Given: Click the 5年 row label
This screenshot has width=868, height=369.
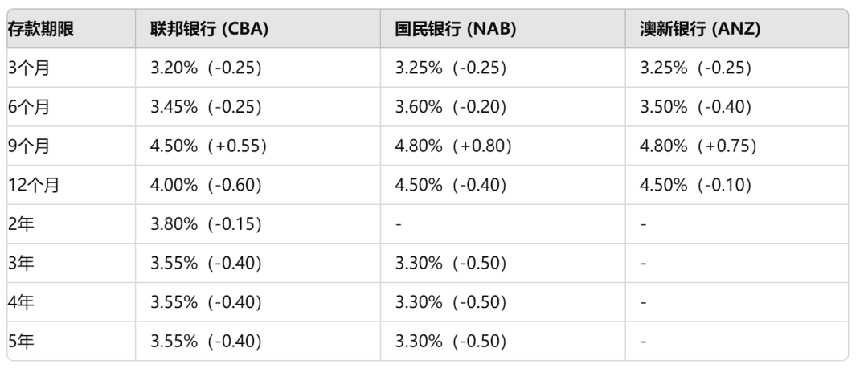Looking at the screenshot, I should 21,342.
